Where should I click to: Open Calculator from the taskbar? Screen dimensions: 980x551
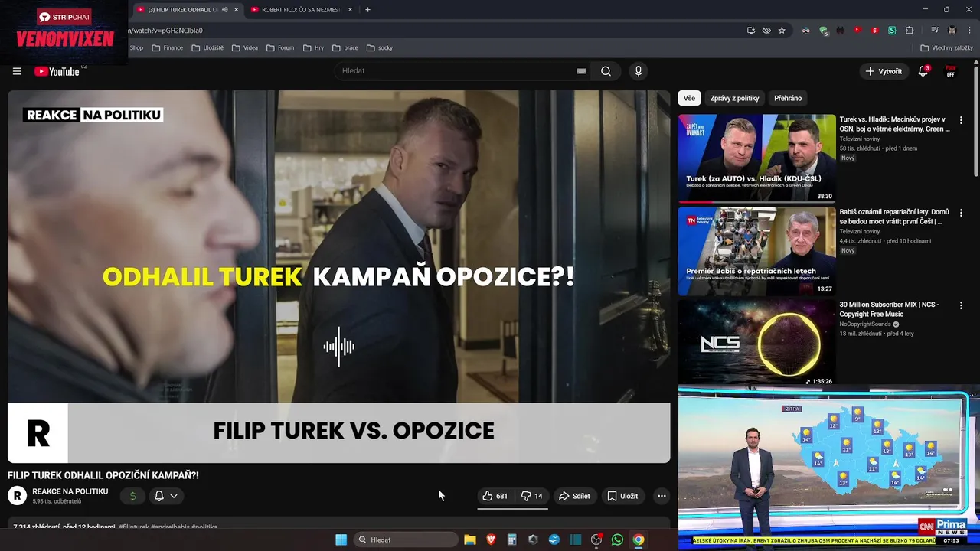pos(512,540)
